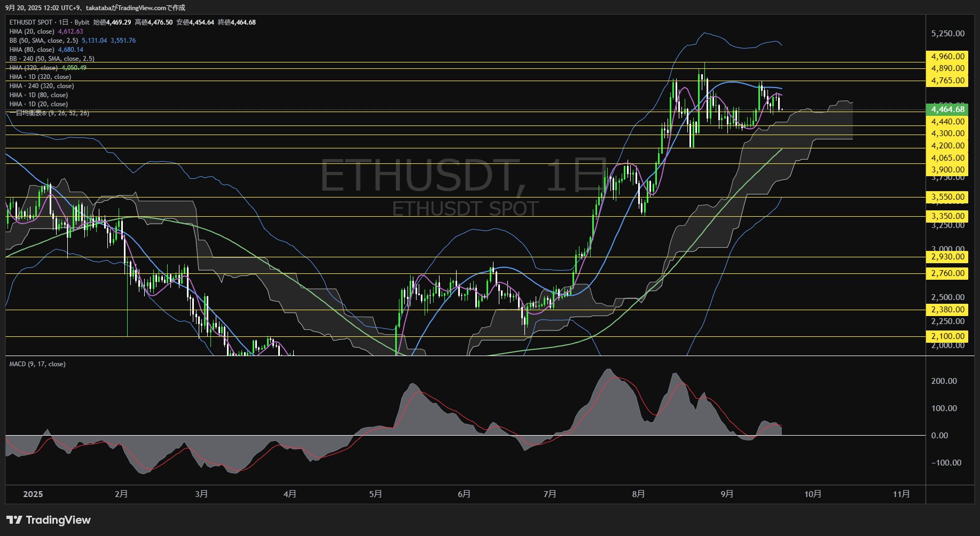The width and height of the screenshot is (980, 536).
Task: Click the MACD (9, 17, close) pane label
Action: [x=37, y=364]
